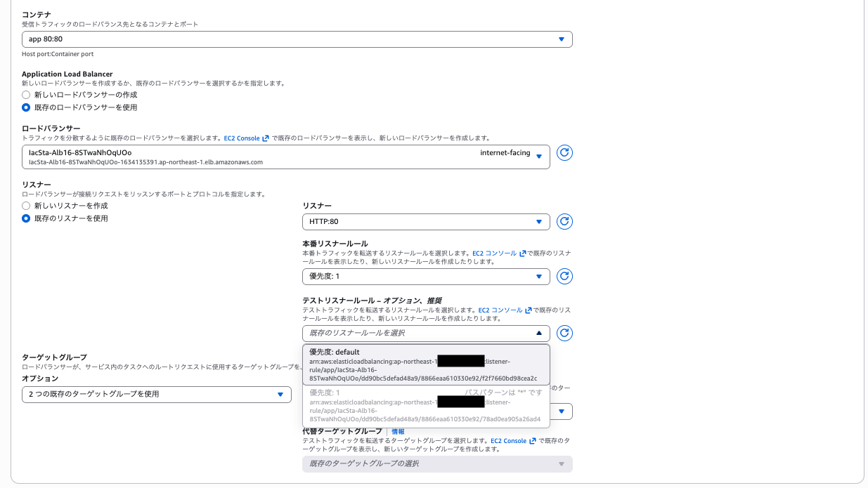Refresh the load balancer list

click(564, 153)
